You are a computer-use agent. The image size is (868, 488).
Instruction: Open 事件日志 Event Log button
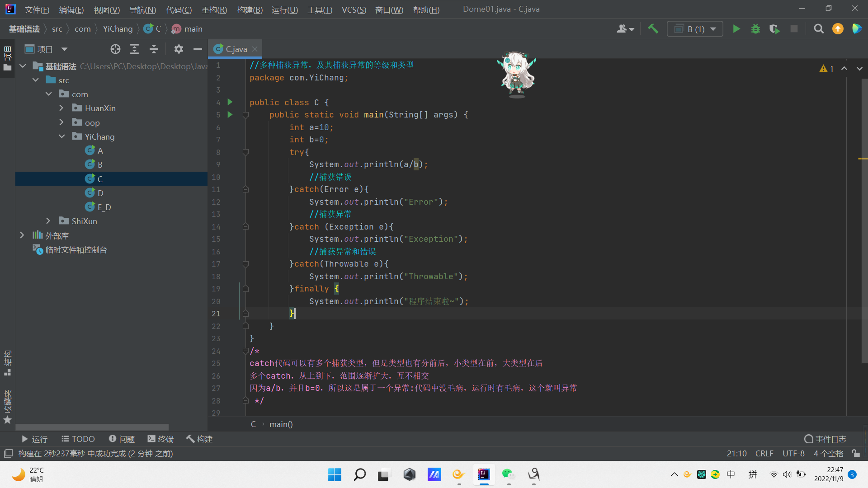[825, 439]
